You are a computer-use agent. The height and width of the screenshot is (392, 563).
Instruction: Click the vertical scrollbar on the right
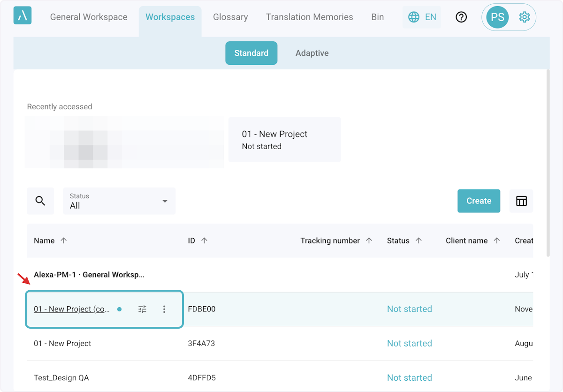pos(548,164)
